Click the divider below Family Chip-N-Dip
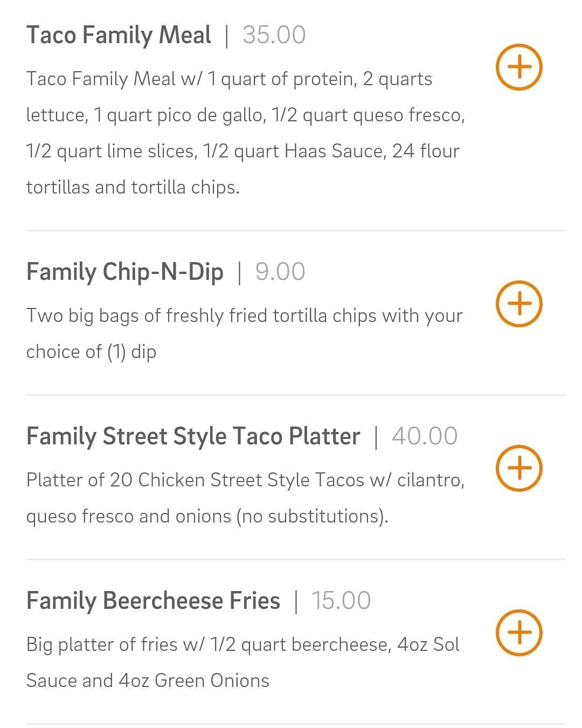 tap(295, 395)
